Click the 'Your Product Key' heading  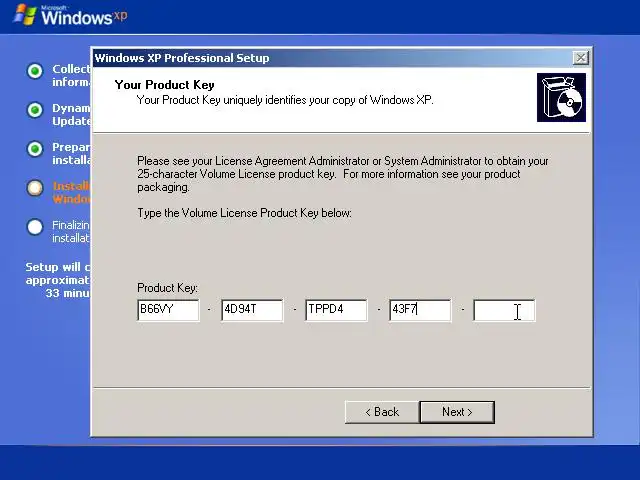(164, 85)
